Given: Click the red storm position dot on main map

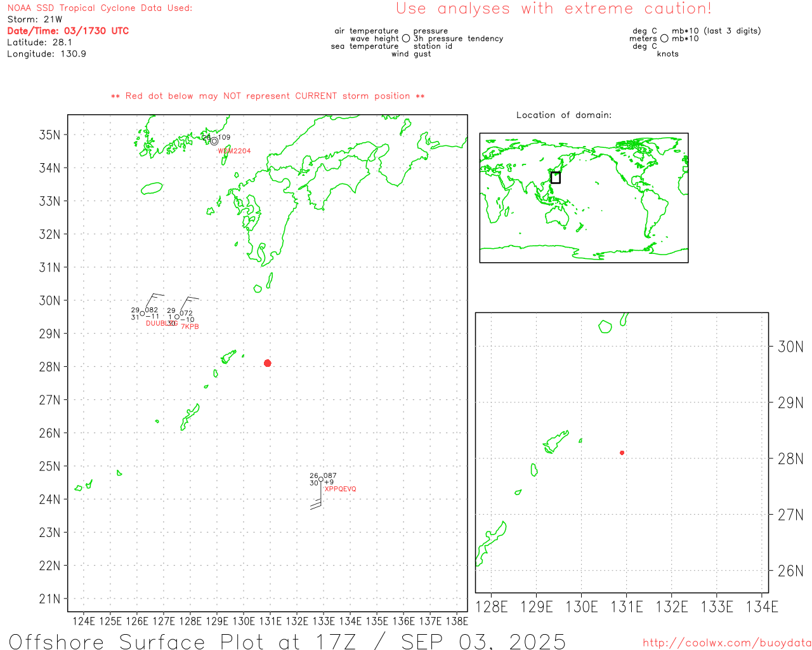Looking at the screenshot, I should pos(268,363).
